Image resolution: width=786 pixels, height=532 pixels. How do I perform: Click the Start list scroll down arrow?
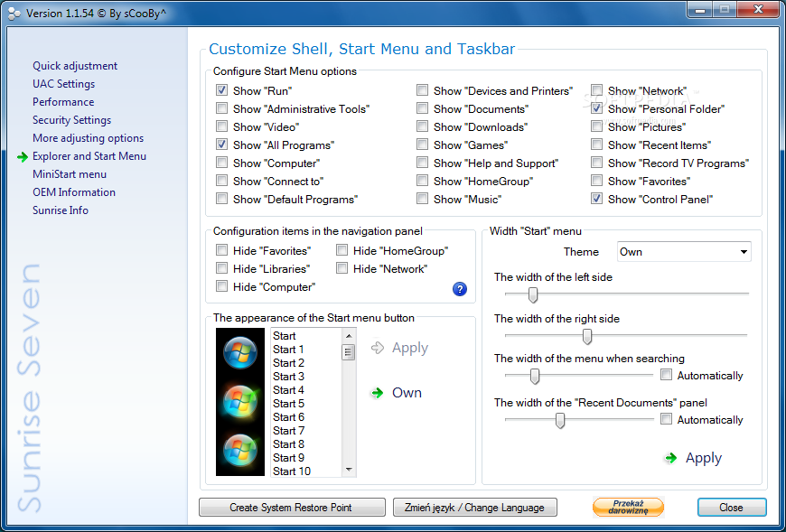(349, 470)
